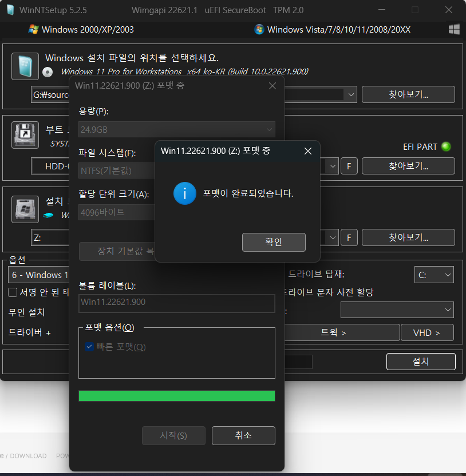Screen dimensions: 466x476
Task: Click the Windows logo icon at top right
Action: tap(454, 29)
